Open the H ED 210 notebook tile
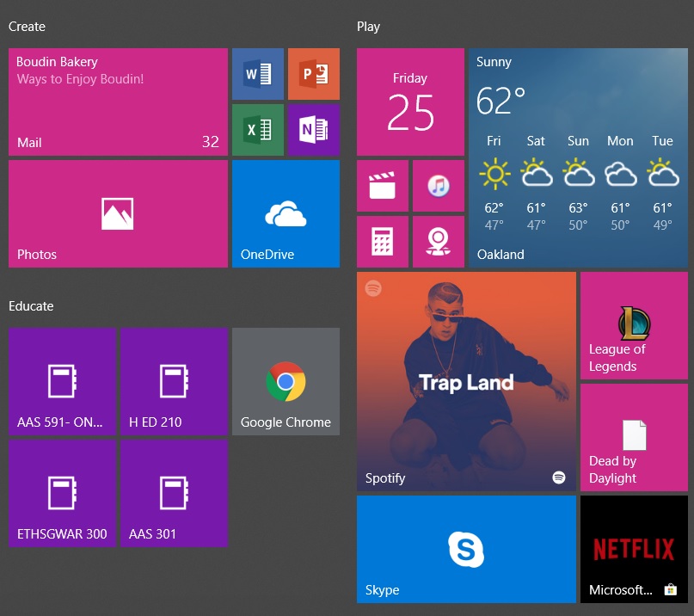The width and height of the screenshot is (694, 616). (x=175, y=381)
